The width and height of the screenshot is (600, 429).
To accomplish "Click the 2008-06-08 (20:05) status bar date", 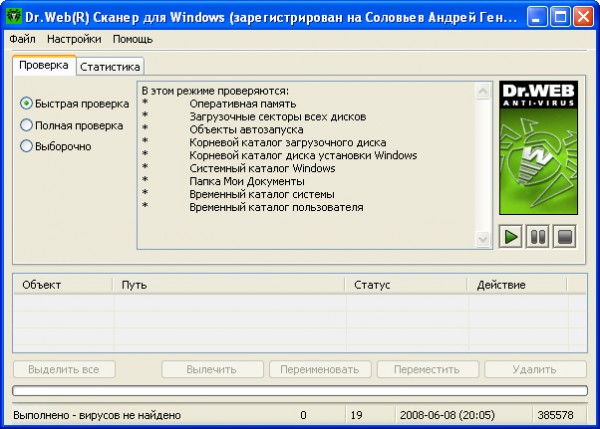I will (447, 415).
